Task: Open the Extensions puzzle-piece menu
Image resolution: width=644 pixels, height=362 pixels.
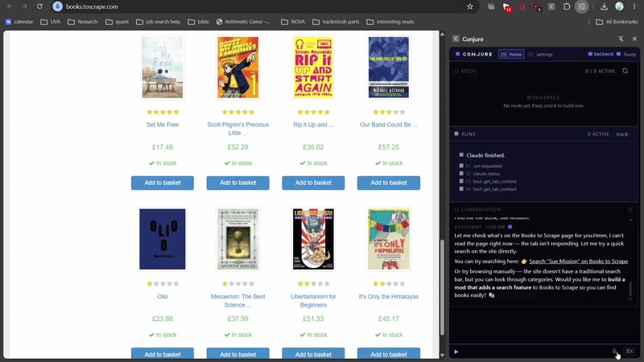Action: pyautogui.click(x=567, y=6)
